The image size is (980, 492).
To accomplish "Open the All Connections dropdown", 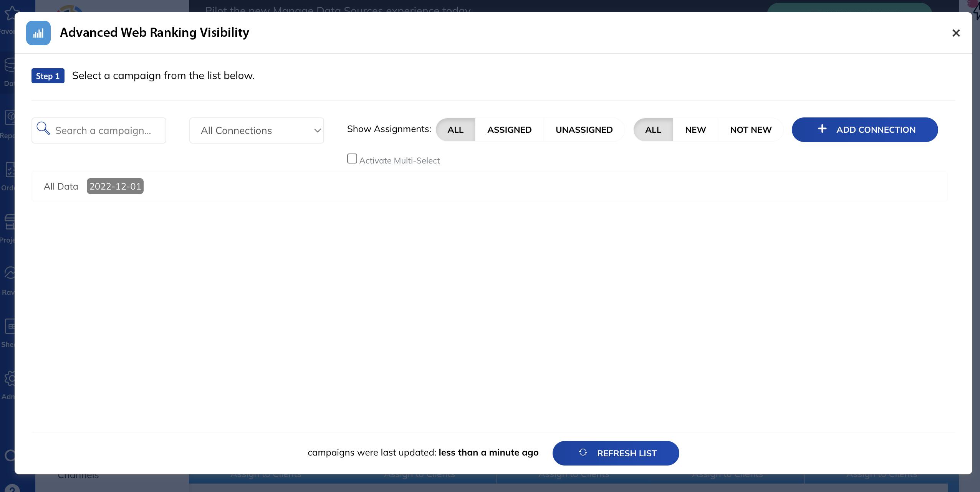I will click(x=256, y=130).
